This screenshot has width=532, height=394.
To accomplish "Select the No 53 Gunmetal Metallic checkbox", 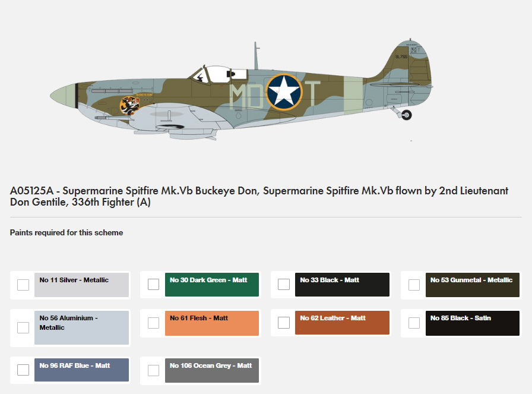I will pyautogui.click(x=414, y=285).
